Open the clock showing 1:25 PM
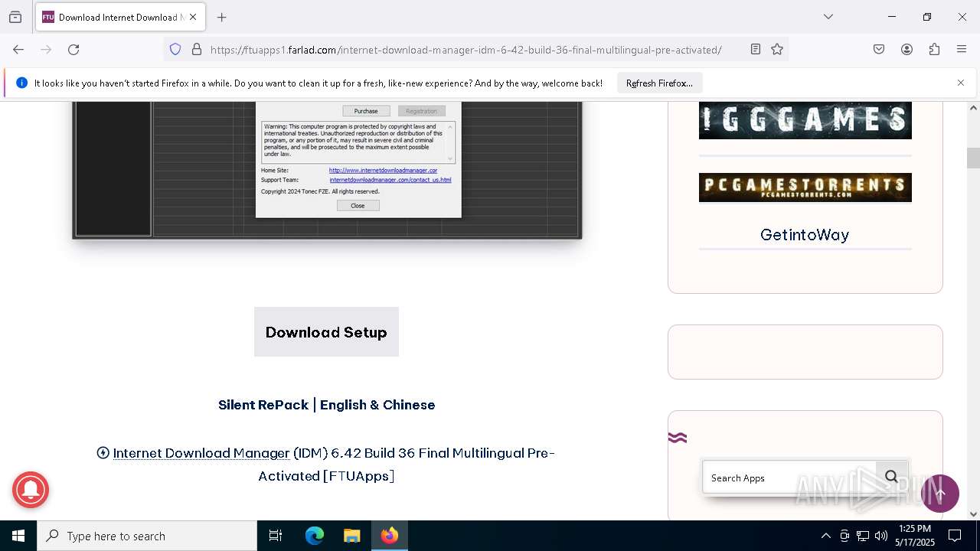 915,535
